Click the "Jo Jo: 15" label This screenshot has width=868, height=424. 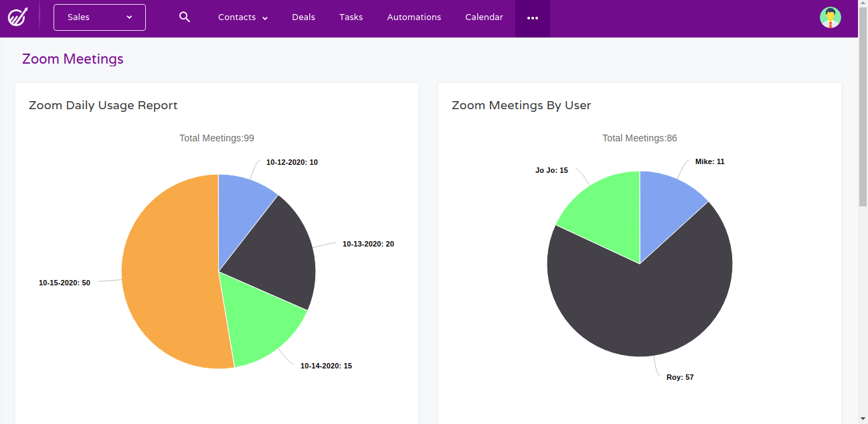coord(551,170)
